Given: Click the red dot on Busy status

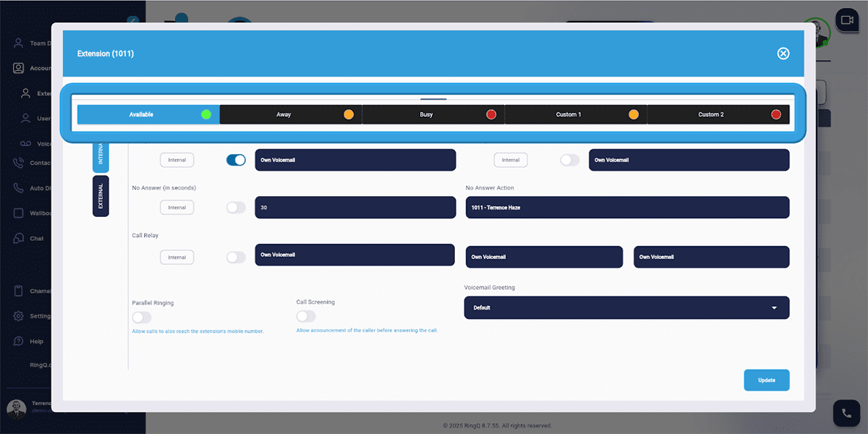Looking at the screenshot, I should (x=491, y=114).
